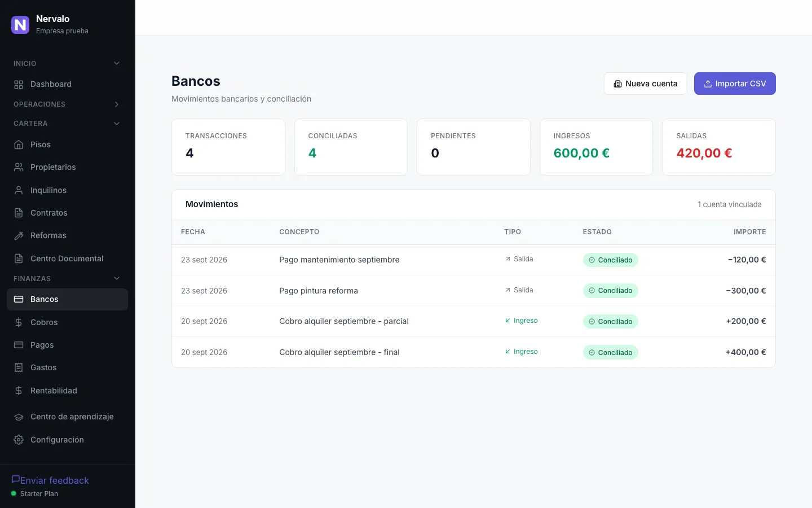Image resolution: width=812 pixels, height=508 pixels.
Task: Click the Pisos house icon
Action: [x=19, y=144]
